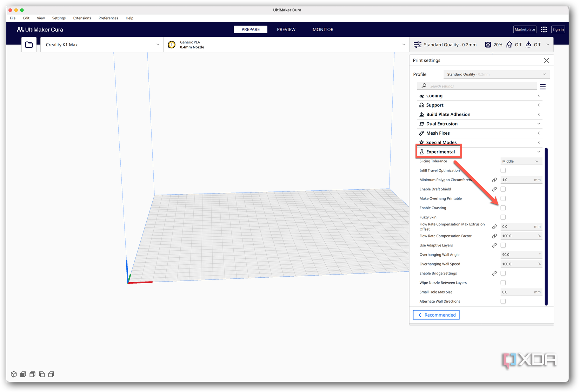Open the Slicing Tolerance dropdown

(x=521, y=161)
